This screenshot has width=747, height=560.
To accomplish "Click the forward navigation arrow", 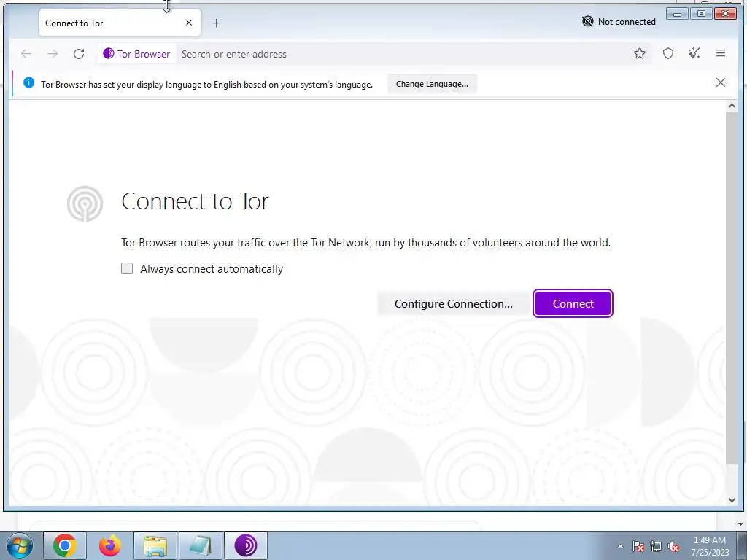I will tap(53, 54).
